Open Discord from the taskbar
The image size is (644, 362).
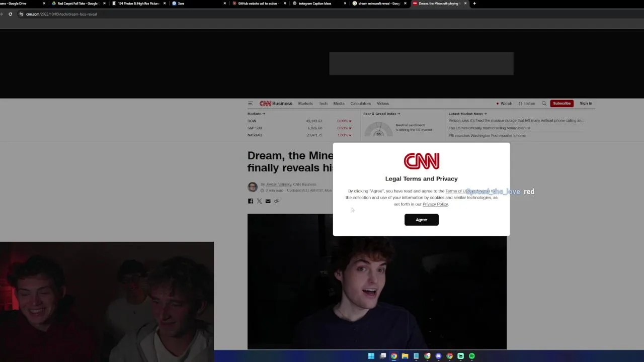pyautogui.click(x=438, y=356)
